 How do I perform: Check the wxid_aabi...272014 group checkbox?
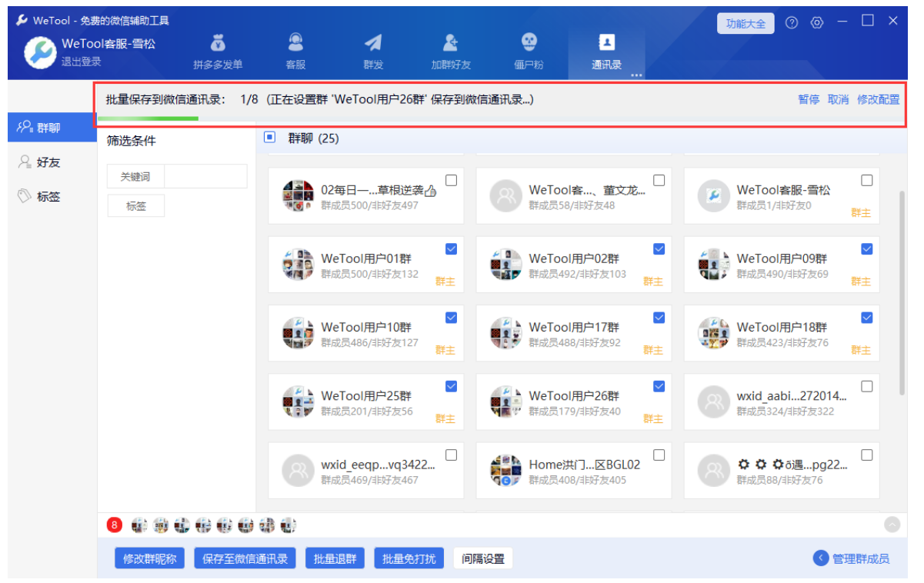click(866, 386)
